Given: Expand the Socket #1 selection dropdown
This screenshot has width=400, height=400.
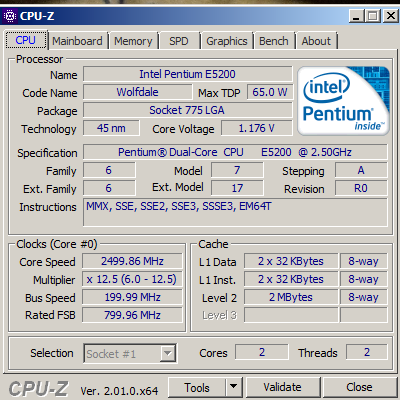Looking at the screenshot, I should 168,353.
